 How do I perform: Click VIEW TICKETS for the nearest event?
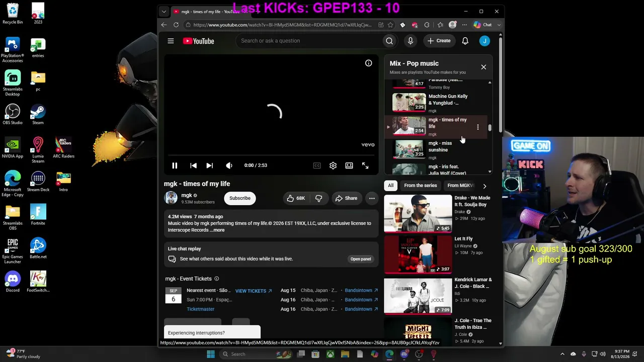(254, 291)
